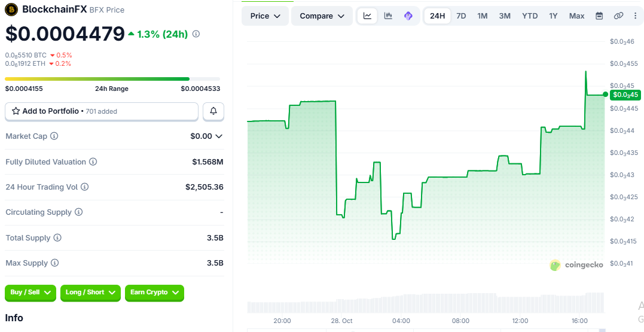644x332 pixels.
Task: Open the chart more options menu
Action: point(636,16)
